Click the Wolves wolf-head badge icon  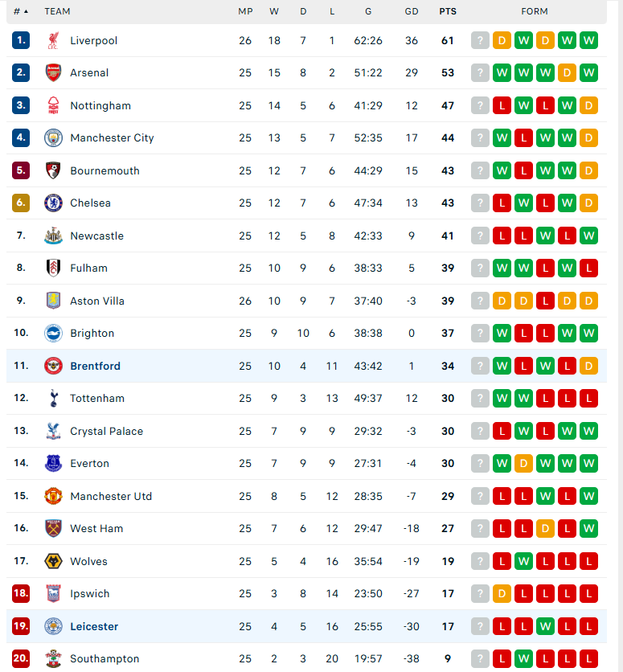[53, 561]
